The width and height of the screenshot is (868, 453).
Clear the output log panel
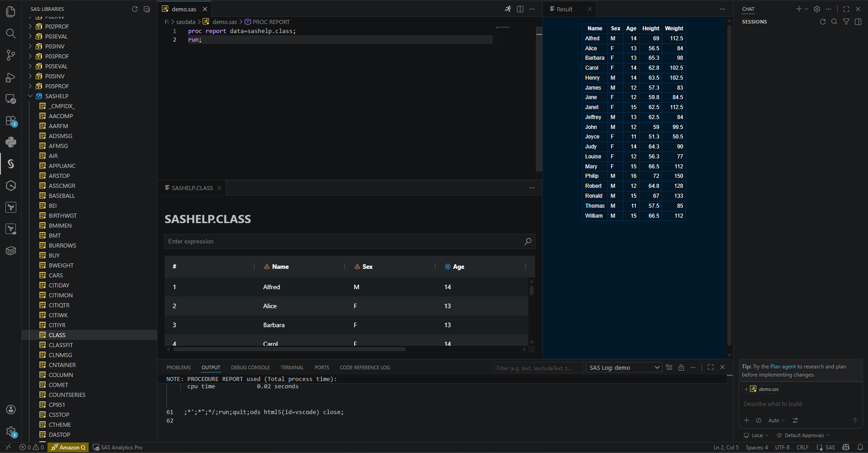[669, 367]
